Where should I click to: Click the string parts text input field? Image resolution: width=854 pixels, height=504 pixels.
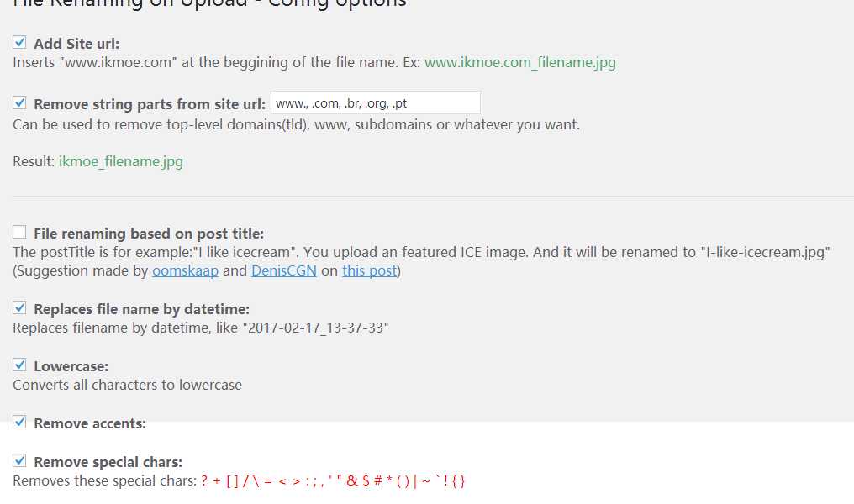click(x=375, y=103)
